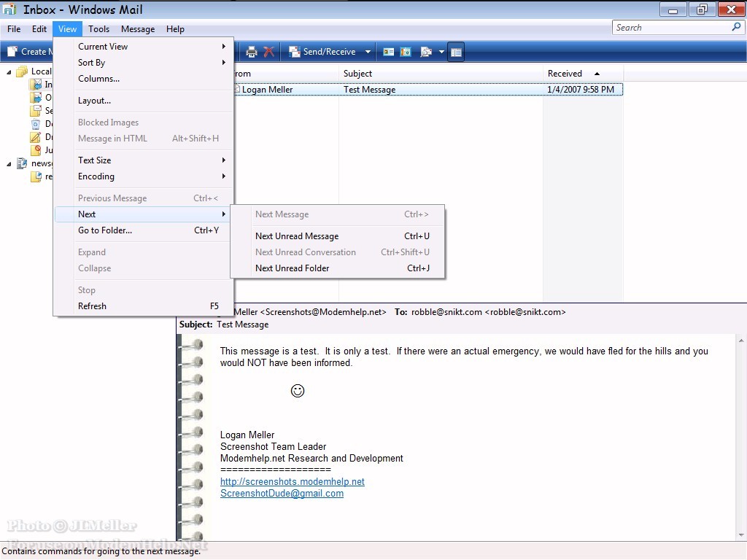The width and height of the screenshot is (747, 560).
Task: Click the Create Mail button
Action: point(30,52)
